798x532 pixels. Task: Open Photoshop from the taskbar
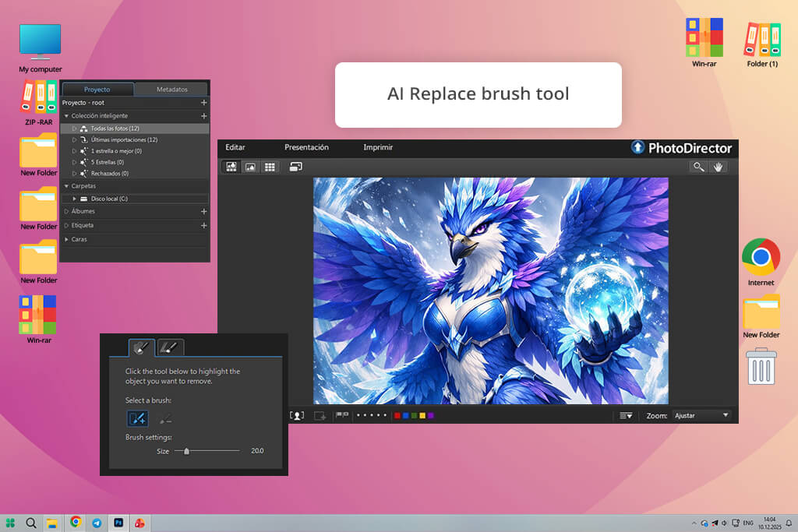[x=118, y=523]
